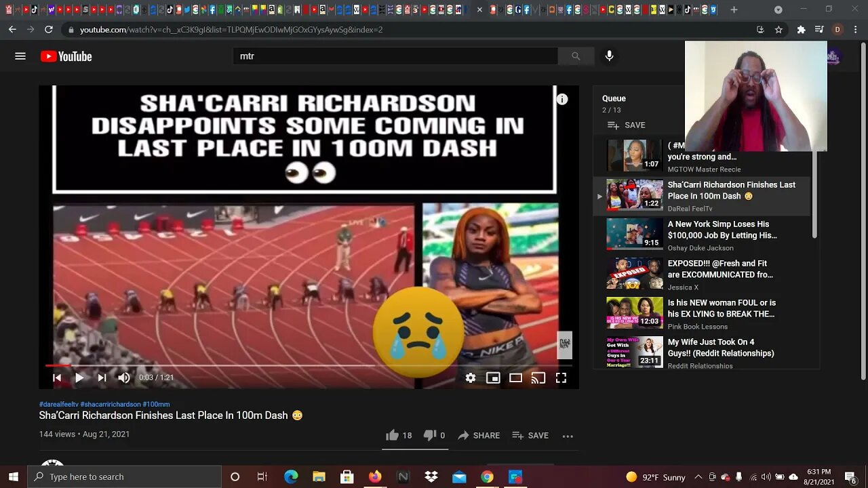Open the MGTOW Master Reecie queue video
Screen dimensions: 868x488
point(702,156)
